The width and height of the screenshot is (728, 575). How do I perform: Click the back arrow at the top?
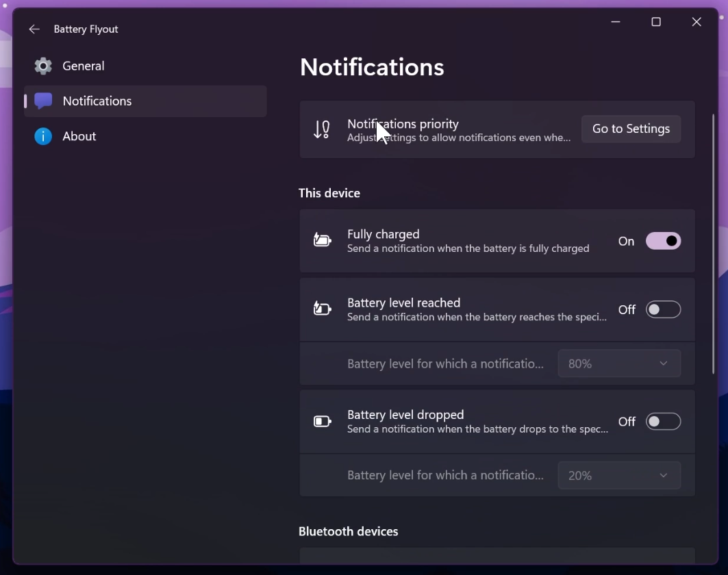34,29
